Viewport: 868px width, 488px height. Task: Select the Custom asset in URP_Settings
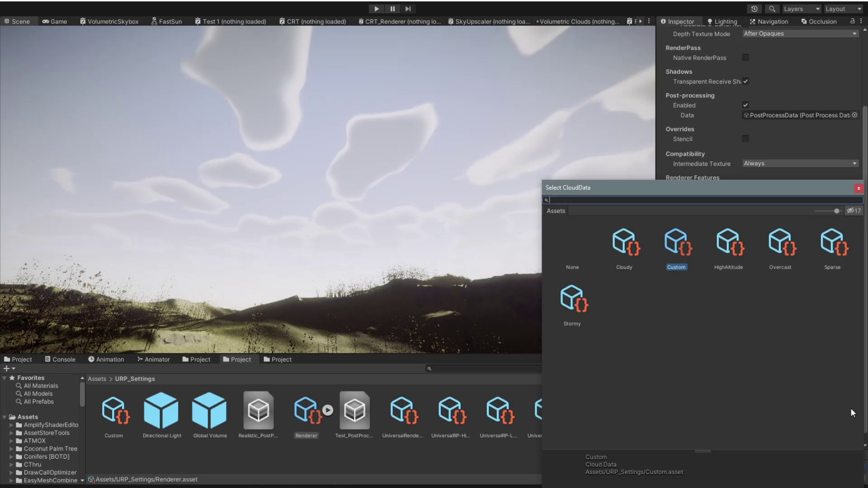click(114, 415)
